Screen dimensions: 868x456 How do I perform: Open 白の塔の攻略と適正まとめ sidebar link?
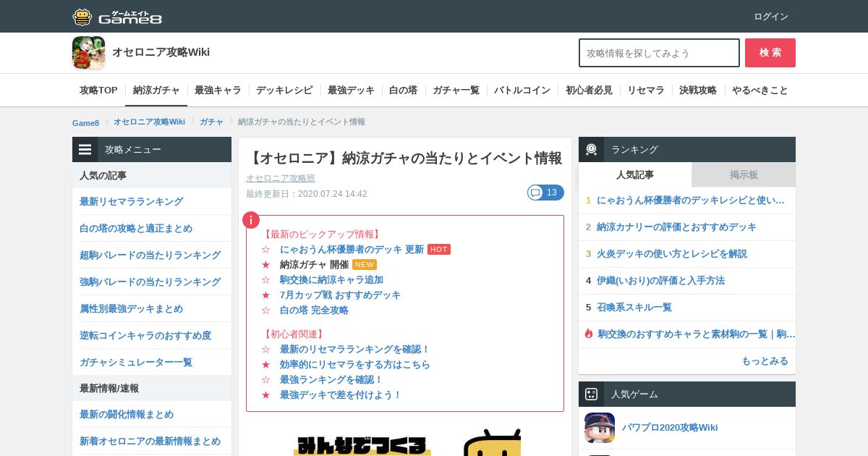pyautogui.click(x=136, y=228)
